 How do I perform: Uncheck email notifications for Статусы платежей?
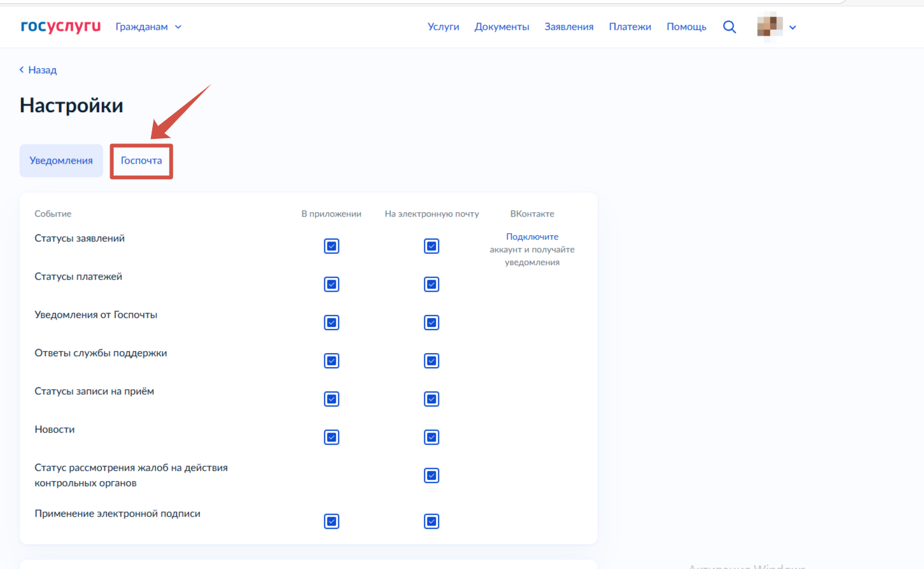(432, 285)
